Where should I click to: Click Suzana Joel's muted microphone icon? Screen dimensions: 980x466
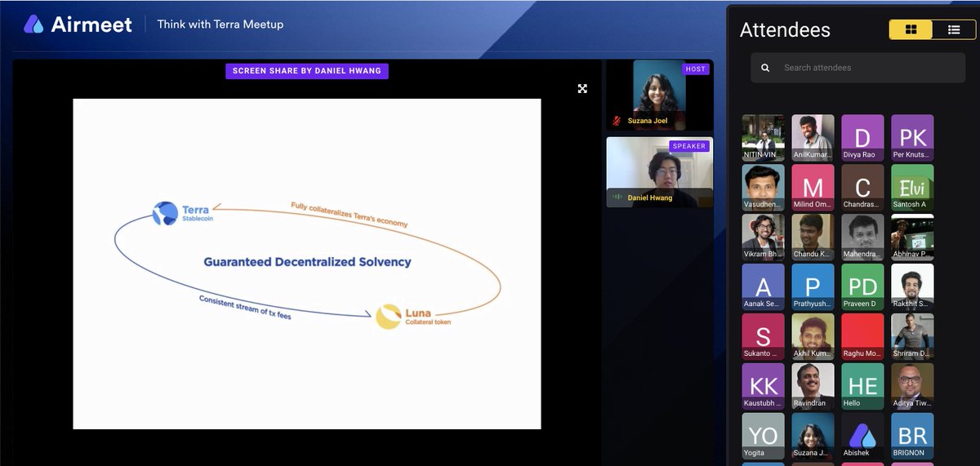[x=617, y=121]
